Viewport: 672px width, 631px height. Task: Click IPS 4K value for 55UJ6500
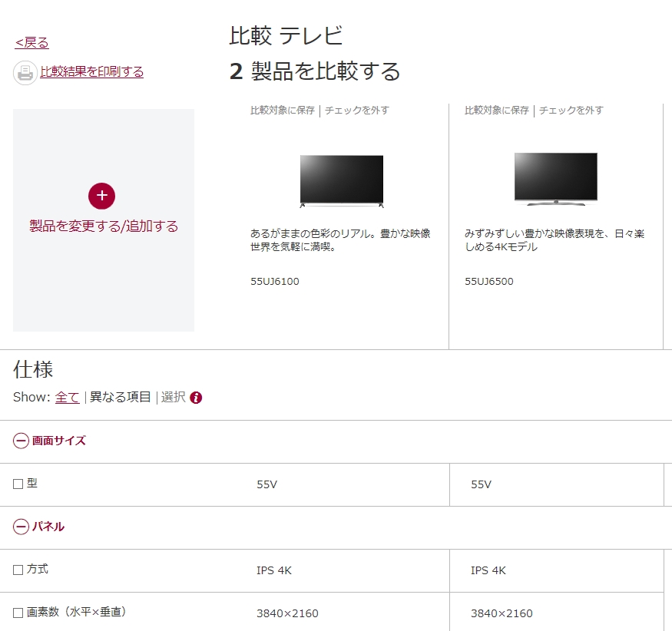coord(488,570)
